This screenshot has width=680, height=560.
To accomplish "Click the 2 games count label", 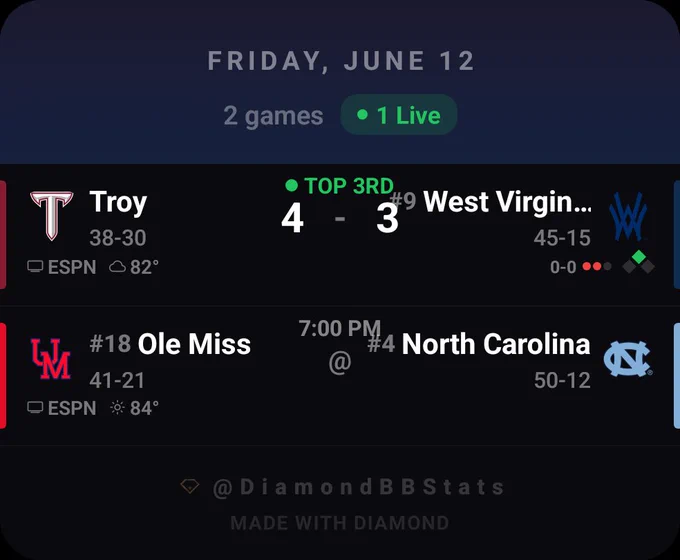I will click(x=273, y=115).
